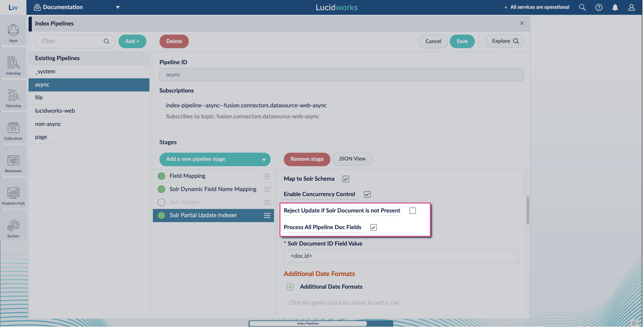Focus the Filter pipelines input
The image size is (644, 328).
coord(75,41)
